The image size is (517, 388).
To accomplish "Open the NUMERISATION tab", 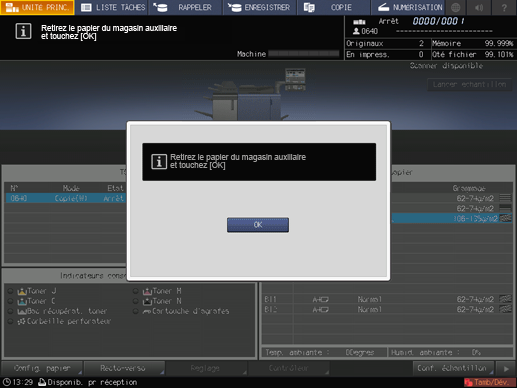I will (407, 7).
